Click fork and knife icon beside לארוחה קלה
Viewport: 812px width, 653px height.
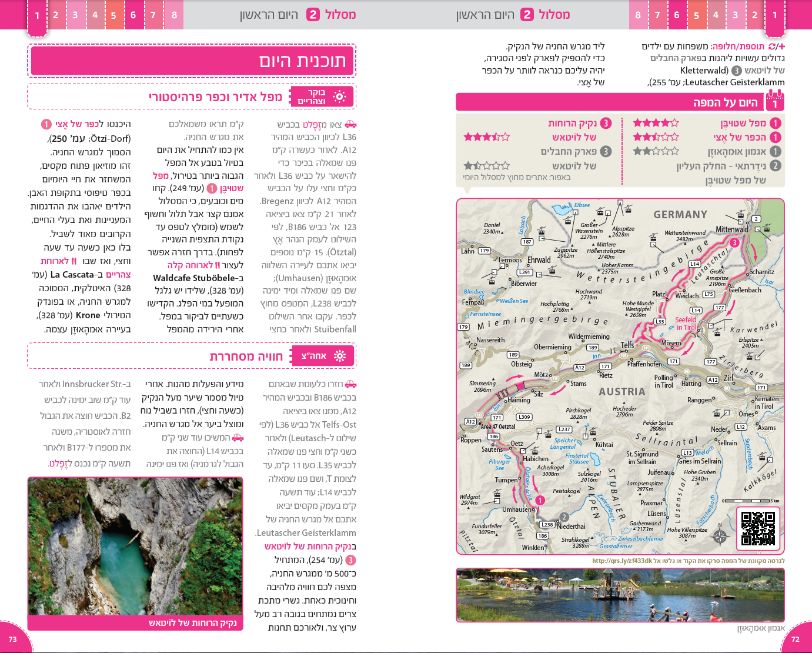(x=217, y=265)
